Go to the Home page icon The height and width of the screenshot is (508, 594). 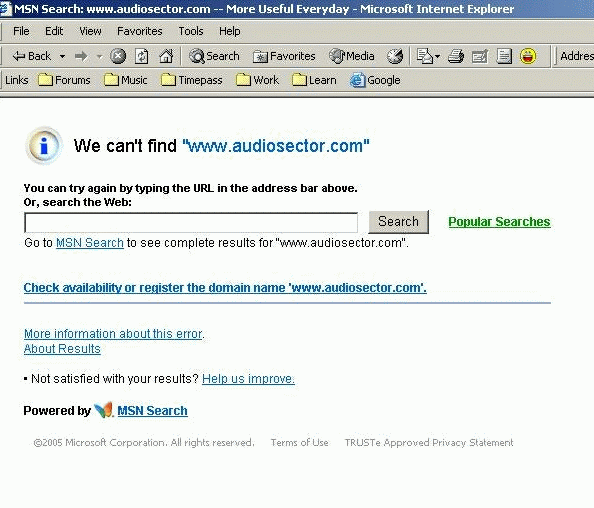166,56
